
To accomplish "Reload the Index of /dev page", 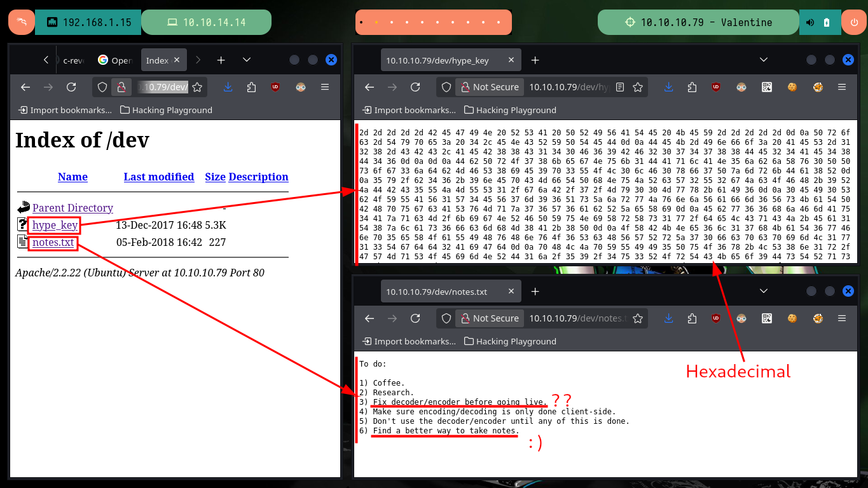I will (x=71, y=87).
